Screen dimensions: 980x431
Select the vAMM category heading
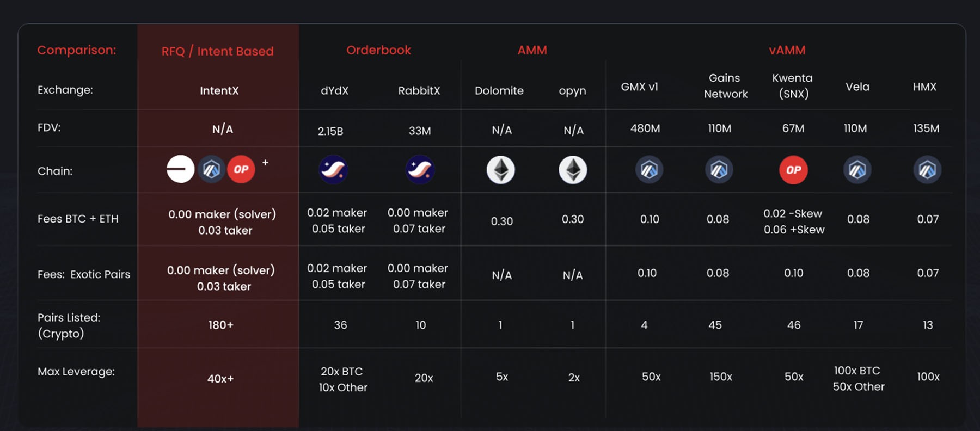787,50
